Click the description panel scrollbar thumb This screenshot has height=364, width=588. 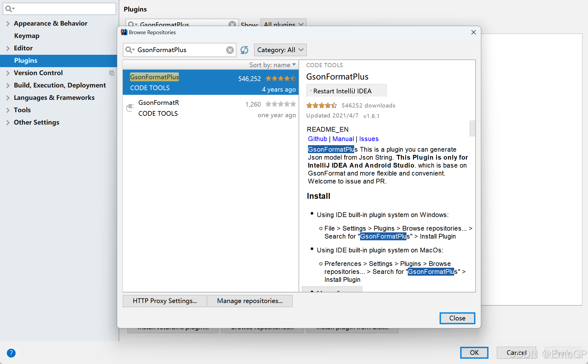coord(472,128)
